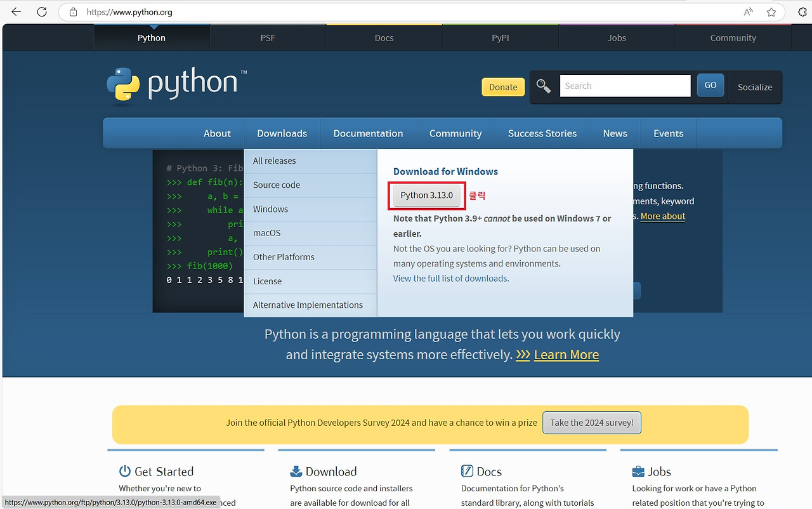Click the More about link

coord(663,216)
